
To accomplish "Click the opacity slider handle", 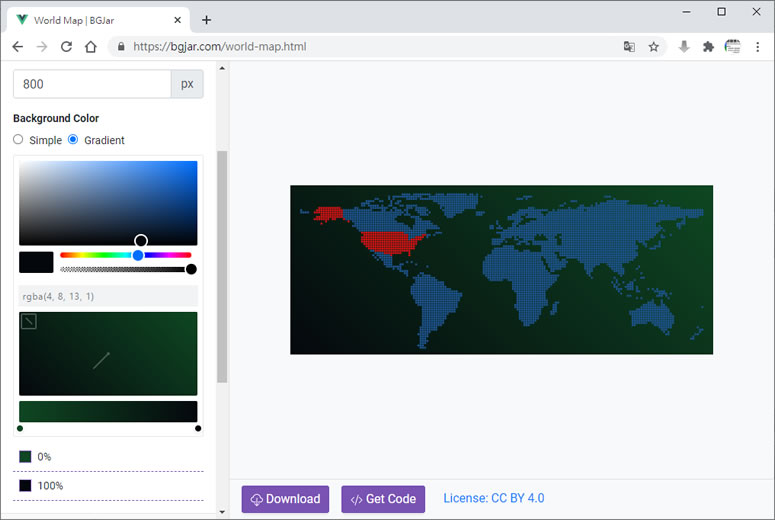I will pos(191,269).
